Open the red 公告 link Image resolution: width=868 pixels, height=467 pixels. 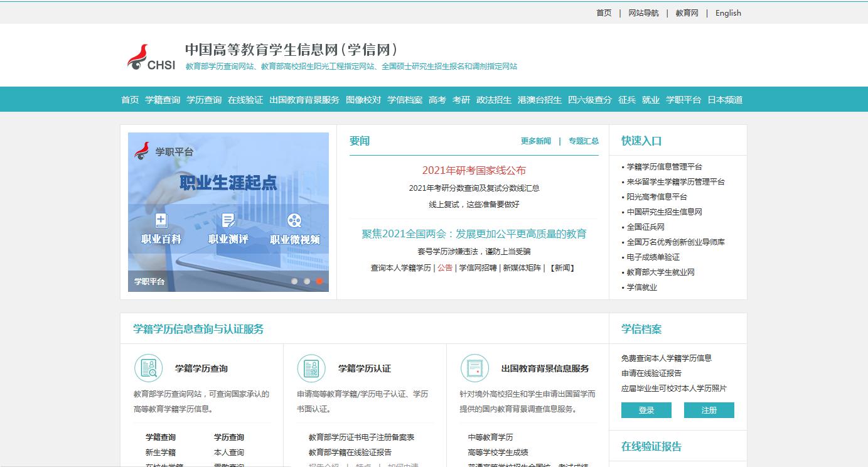[x=444, y=267]
